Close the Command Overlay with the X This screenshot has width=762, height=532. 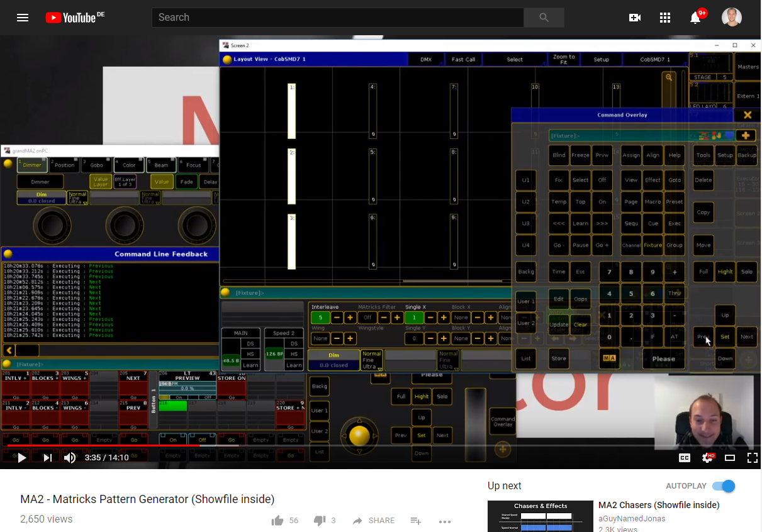[748, 115]
